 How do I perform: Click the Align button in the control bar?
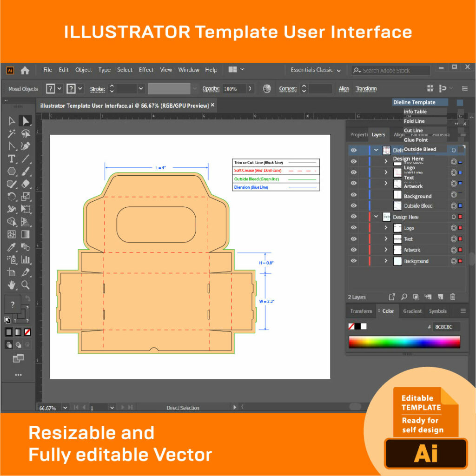pyautogui.click(x=344, y=88)
